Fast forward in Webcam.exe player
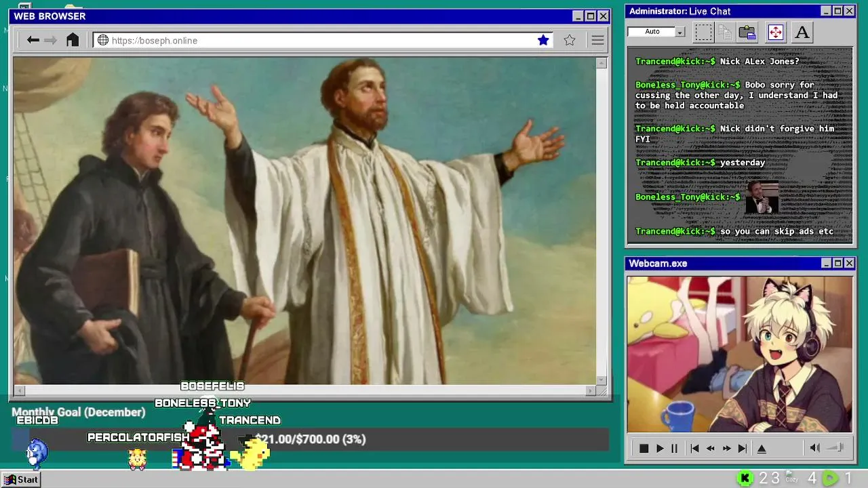This screenshot has height=488, width=868. (726, 448)
